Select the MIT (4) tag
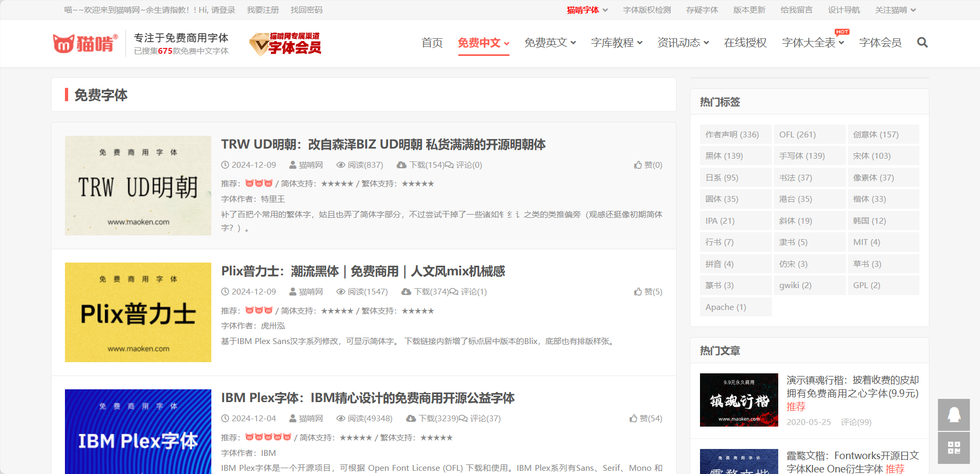Viewport: 980px width, 474px height. click(x=883, y=242)
